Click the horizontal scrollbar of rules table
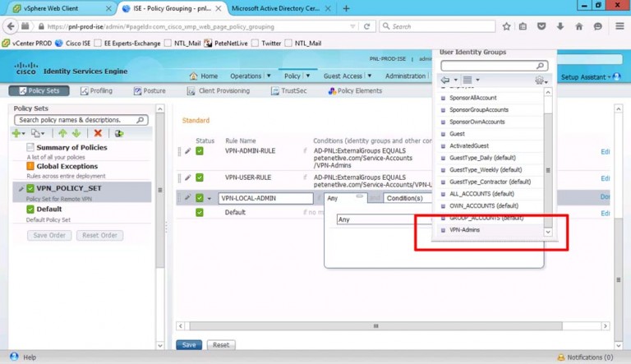Viewport: 631px width, 364px height. pos(375,325)
